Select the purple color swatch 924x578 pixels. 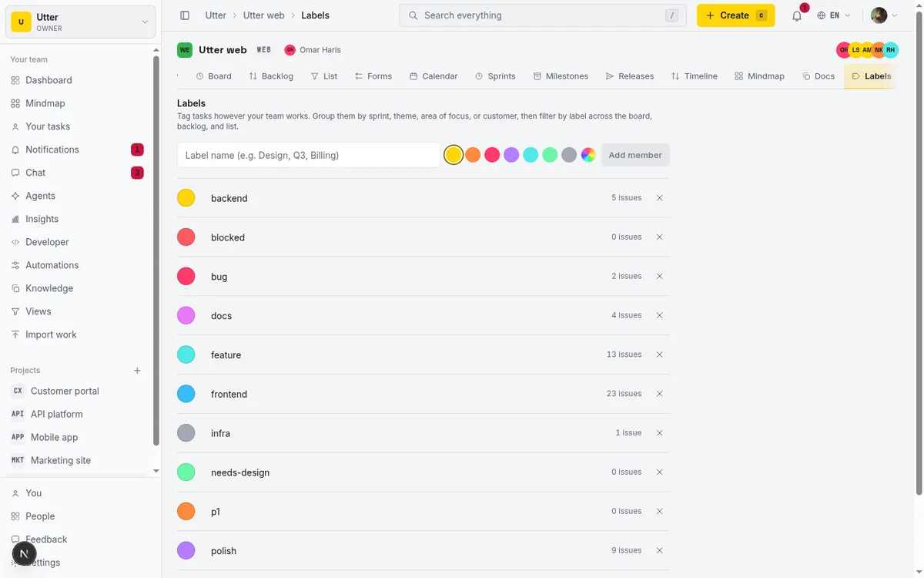click(511, 155)
